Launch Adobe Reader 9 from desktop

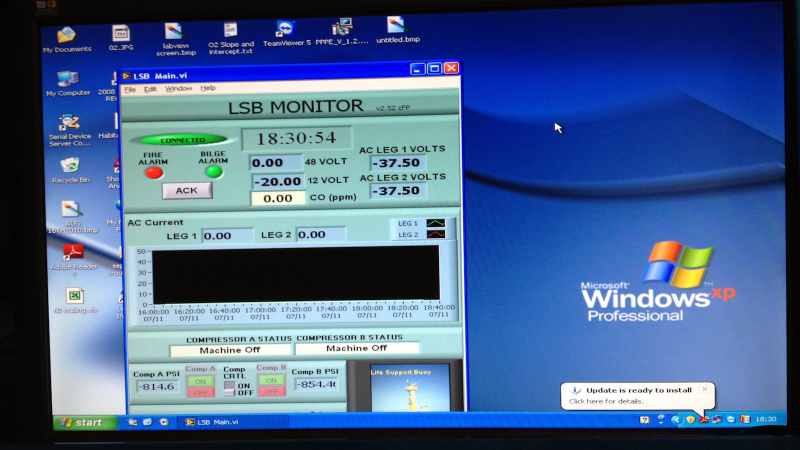pyautogui.click(x=73, y=260)
